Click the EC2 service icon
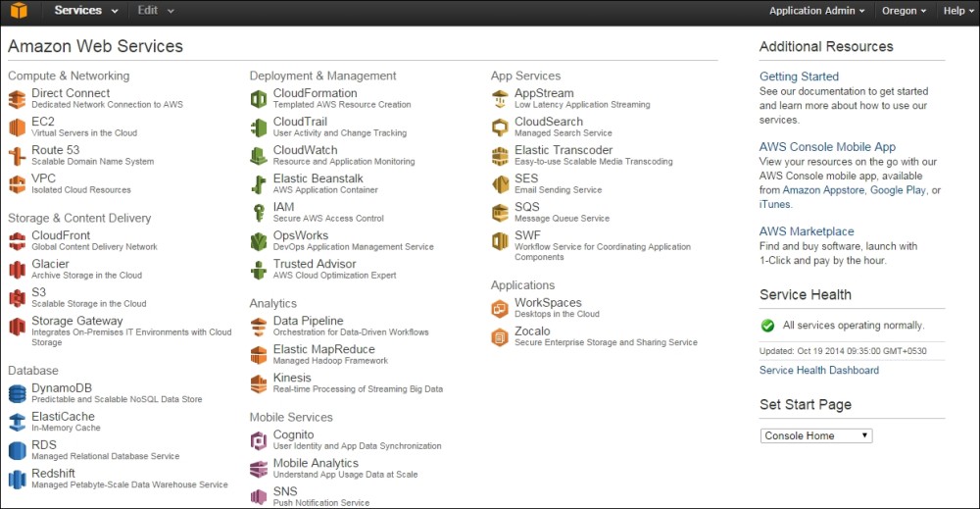This screenshot has width=980, height=509. click(x=17, y=127)
